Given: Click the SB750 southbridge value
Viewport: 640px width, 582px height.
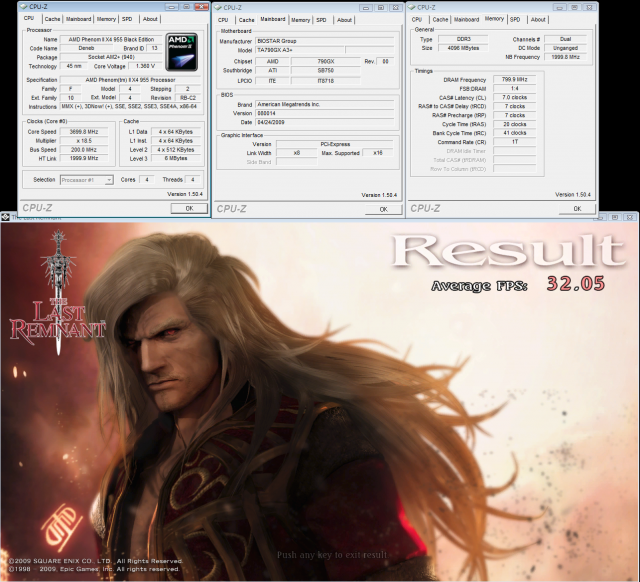Looking at the screenshot, I should point(326,70).
